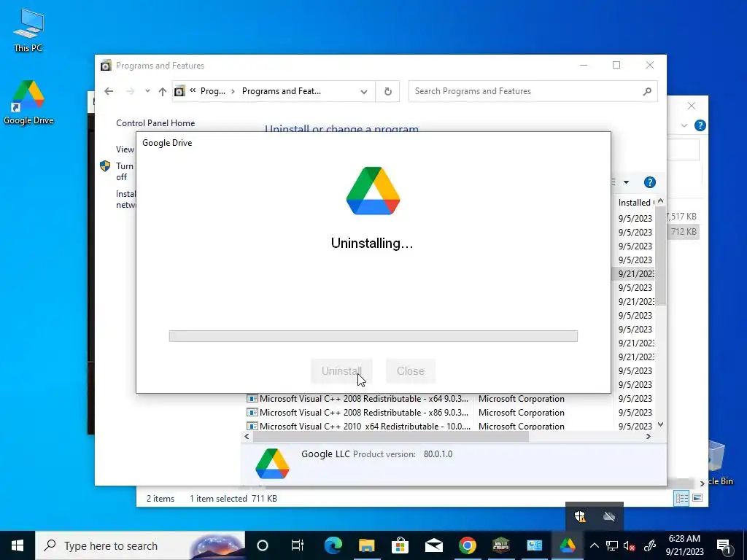Screen dimensions: 747x560
Task: Open Microsoft Store from taskbar
Action: click(x=400, y=545)
